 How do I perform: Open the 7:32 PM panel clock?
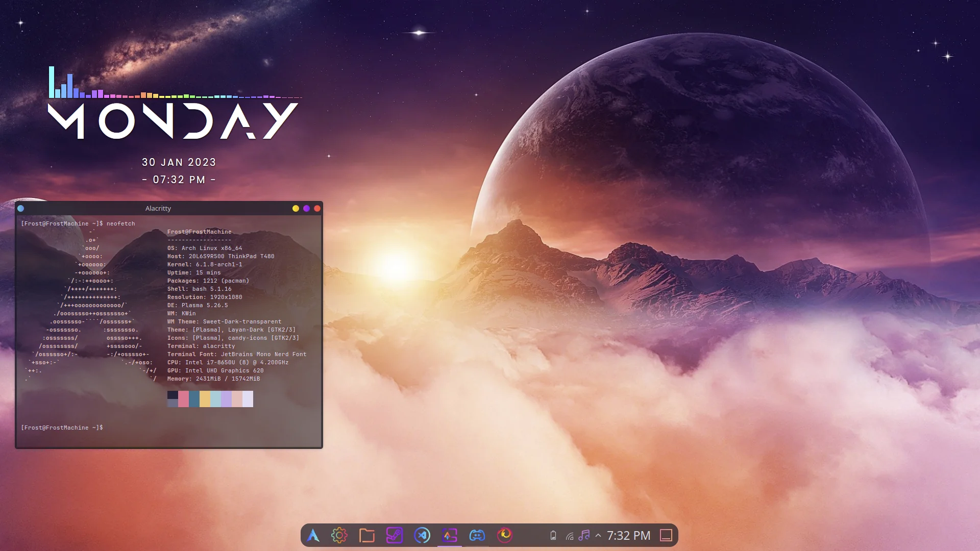coord(628,535)
